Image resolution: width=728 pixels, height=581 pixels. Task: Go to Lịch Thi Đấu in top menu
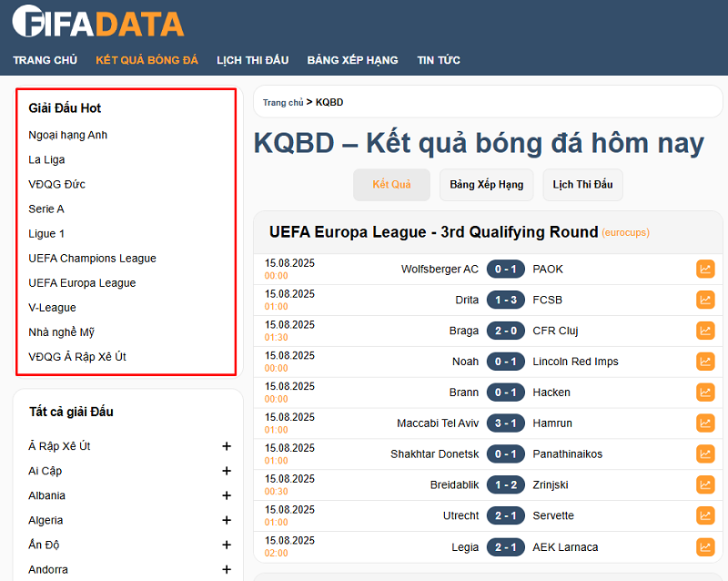tap(252, 60)
